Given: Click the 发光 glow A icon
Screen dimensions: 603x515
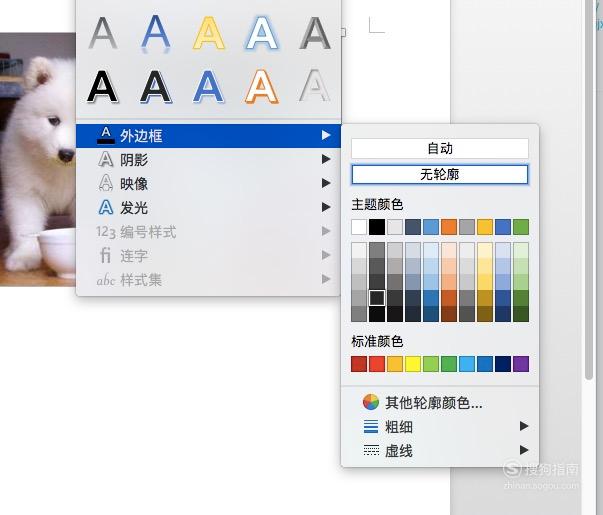Looking at the screenshot, I should click(x=106, y=207).
